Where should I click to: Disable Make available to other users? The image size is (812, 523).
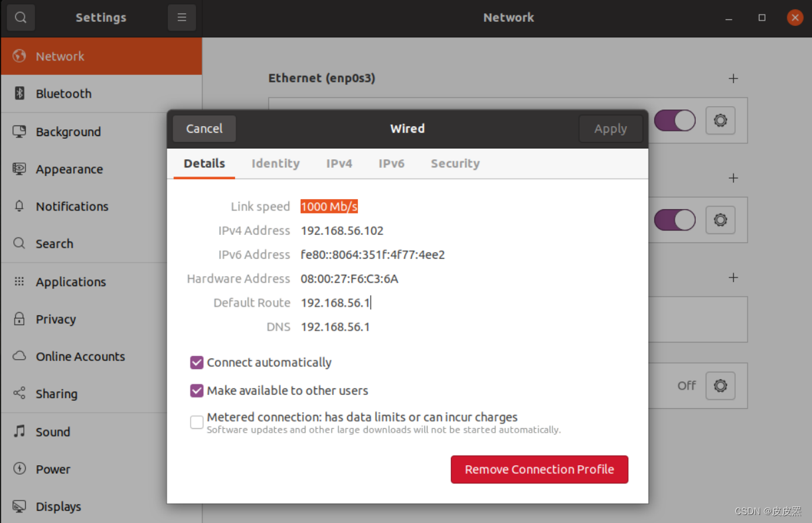pyautogui.click(x=197, y=390)
